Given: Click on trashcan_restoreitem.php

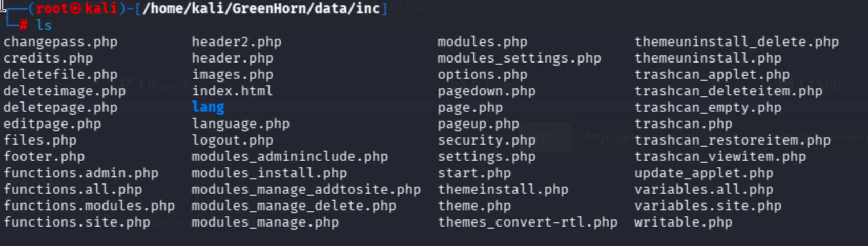Looking at the screenshot, I should pyautogui.click(x=732, y=140).
